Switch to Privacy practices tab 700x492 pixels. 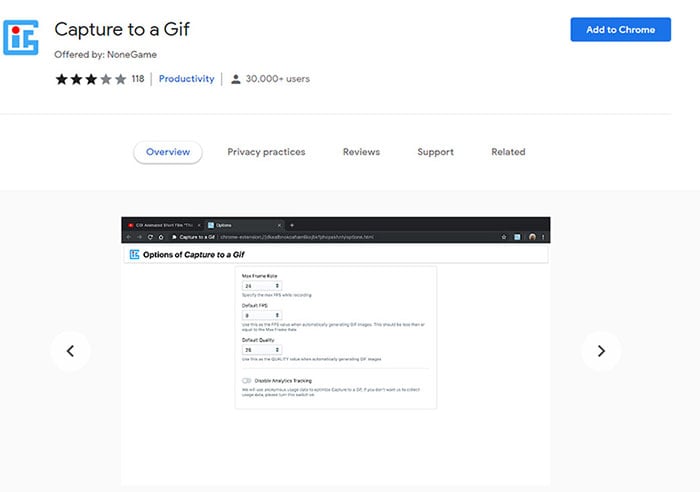(x=266, y=152)
